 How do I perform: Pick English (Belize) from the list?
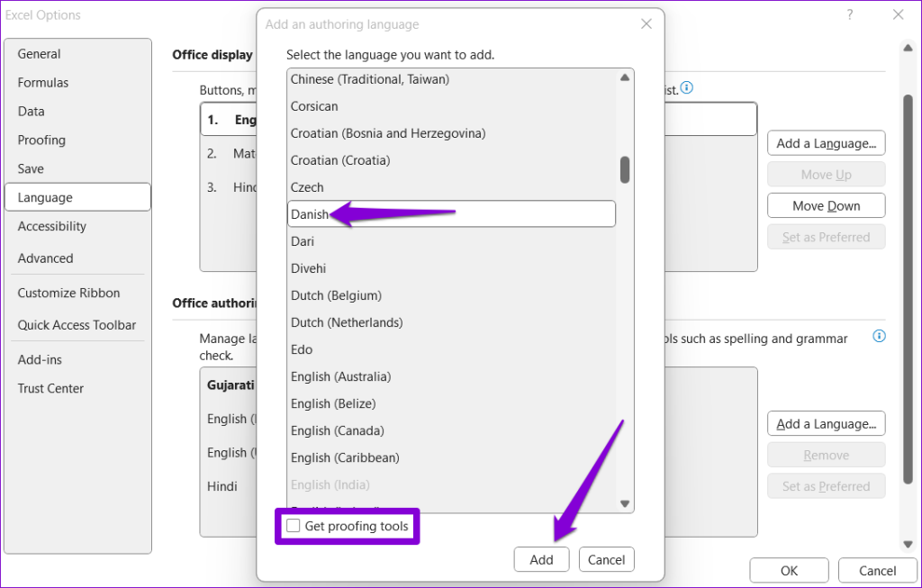[451, 404]
